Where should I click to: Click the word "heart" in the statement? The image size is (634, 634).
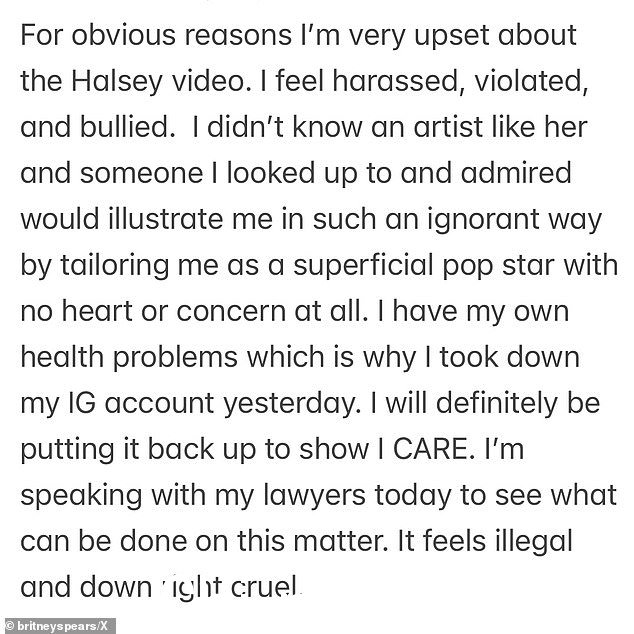click(97, 311)
